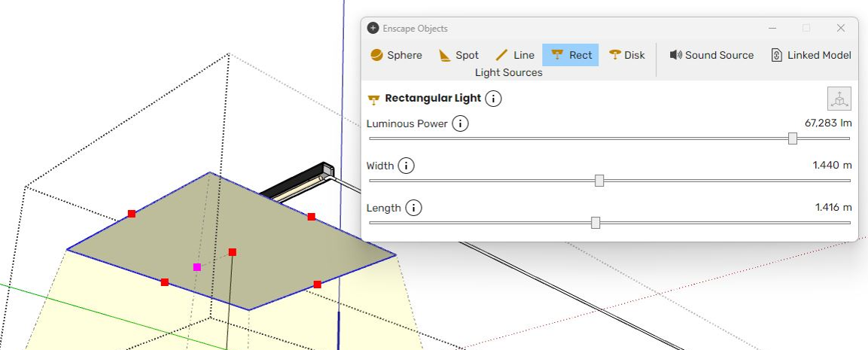
Task: Click the 1.416 m length value
Action: pos(833,208)
